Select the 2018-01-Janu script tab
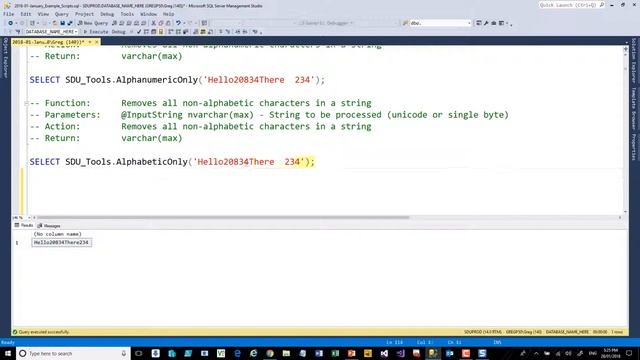This screenshot has height=360, width=640. (48, 42)
